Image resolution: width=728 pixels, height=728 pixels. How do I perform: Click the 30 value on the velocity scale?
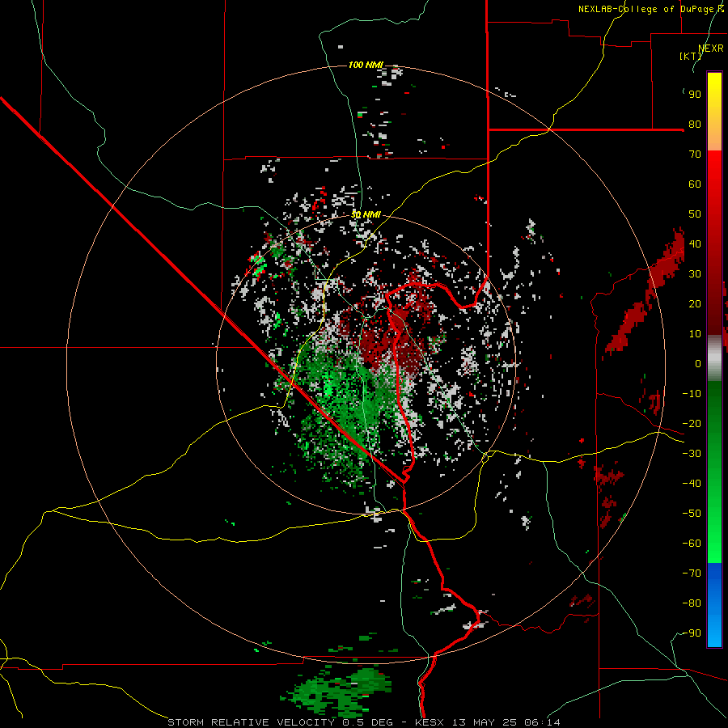coord(695,274)
